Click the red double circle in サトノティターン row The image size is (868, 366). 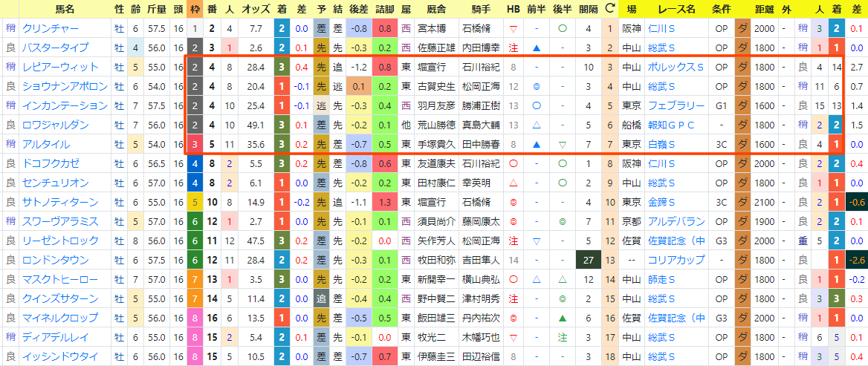514,203
